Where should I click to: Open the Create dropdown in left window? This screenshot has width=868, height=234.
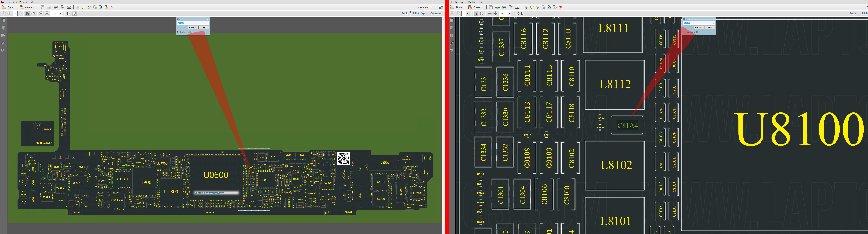click(x=27, y=7)
